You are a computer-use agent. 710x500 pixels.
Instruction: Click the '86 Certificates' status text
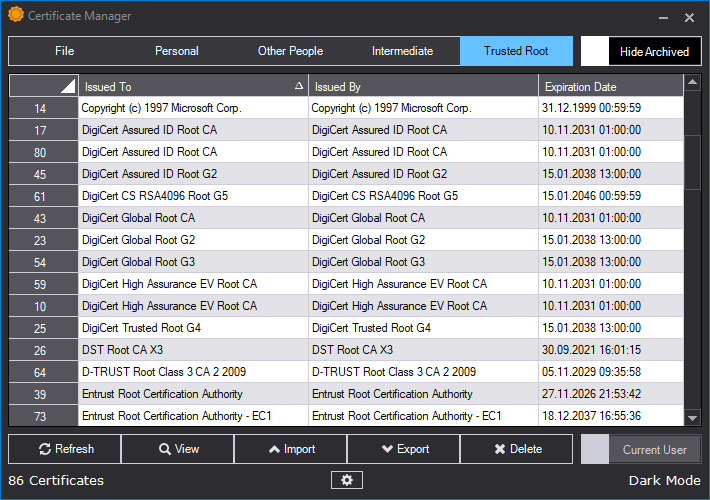click(56, 480)
